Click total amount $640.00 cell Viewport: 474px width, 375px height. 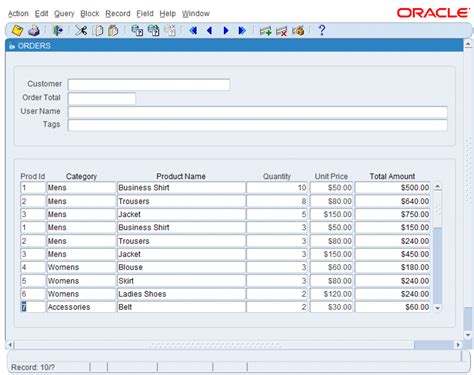click(x=392, y=201)
